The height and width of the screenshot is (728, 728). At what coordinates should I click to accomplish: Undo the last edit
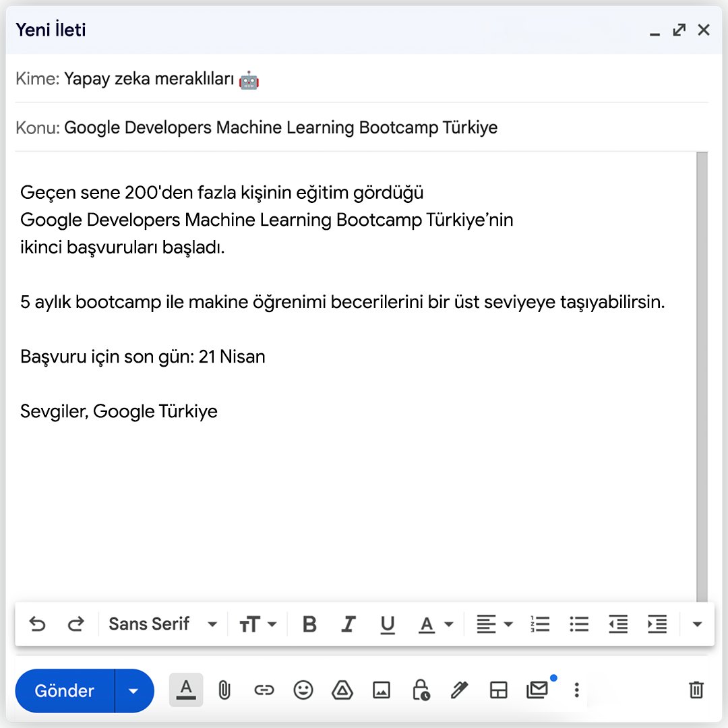37,624
